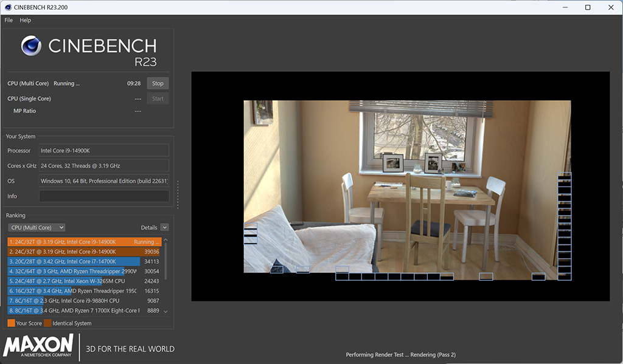This screenshot has height=364, width=623.
Task: Click the Details label in Ranking
Action: [149, 227]
